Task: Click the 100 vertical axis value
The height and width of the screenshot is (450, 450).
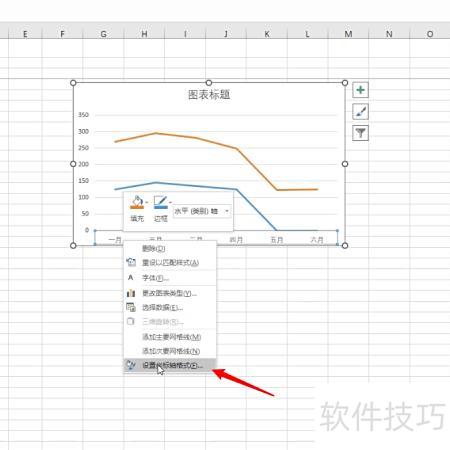Action: pyautogui.click(x=83, y=197)
